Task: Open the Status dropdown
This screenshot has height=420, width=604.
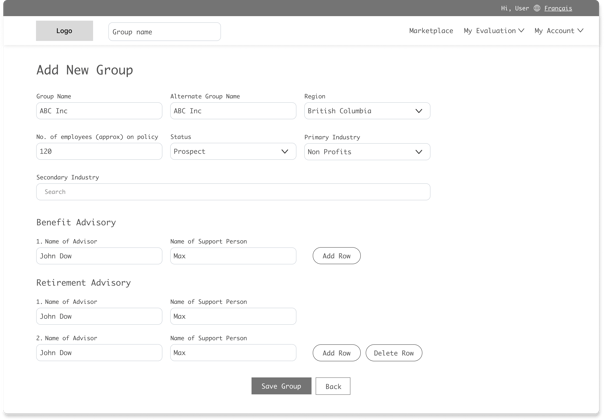Action: [233, 151]
